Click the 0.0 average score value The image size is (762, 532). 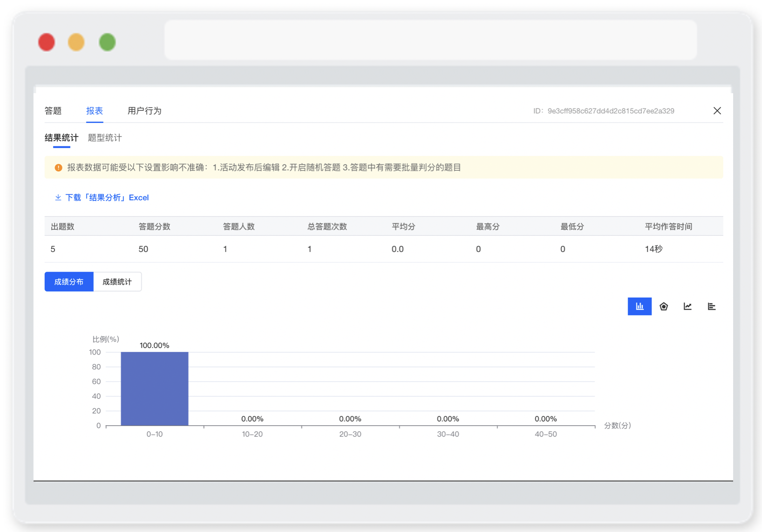click(x=397, y=249)
